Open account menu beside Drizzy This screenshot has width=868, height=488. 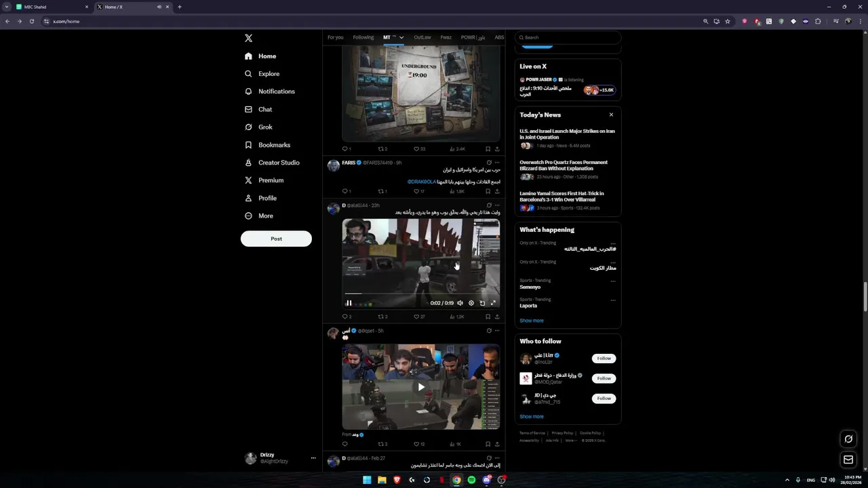click(x=313, y=458)
